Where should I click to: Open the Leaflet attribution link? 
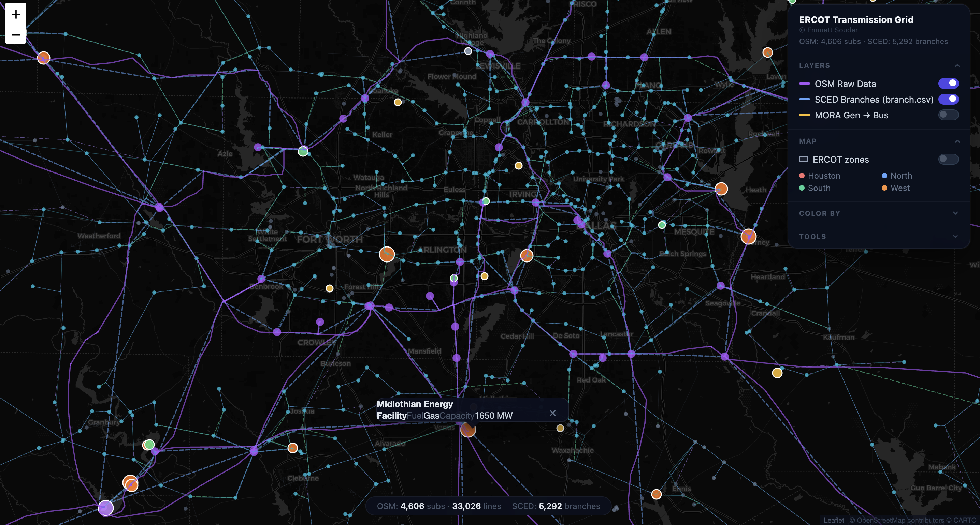(834, 520)
